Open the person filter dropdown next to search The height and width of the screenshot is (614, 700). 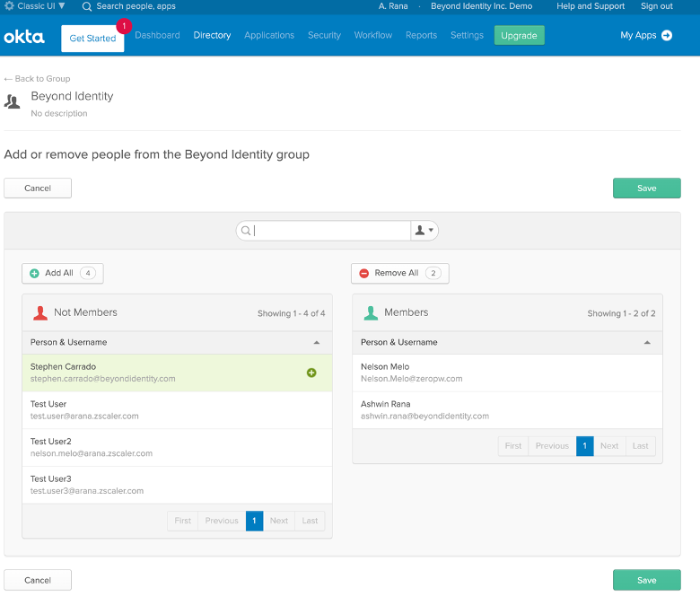pos(424,231)
